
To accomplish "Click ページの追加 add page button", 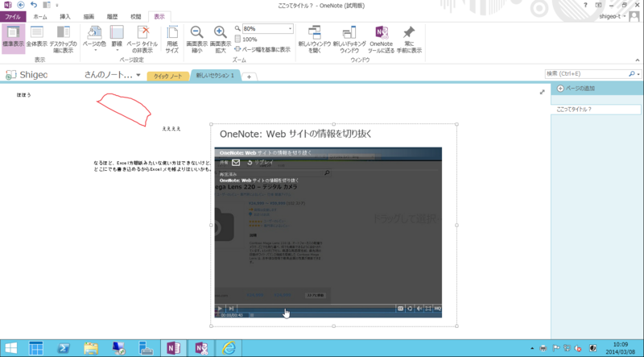I will pos(576,89).
